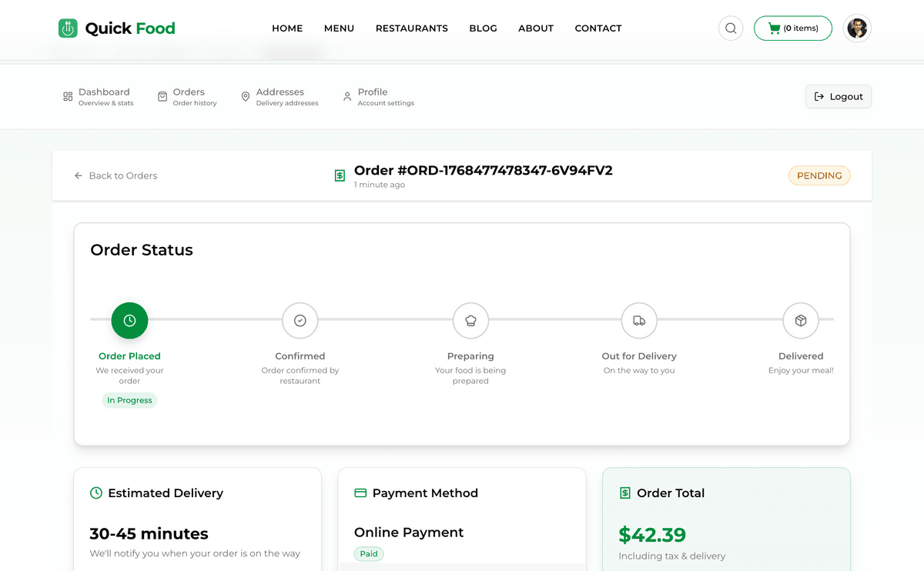
Task: Navigate to RESTAURANTS in top menu
Action: [x=411, y=28]
